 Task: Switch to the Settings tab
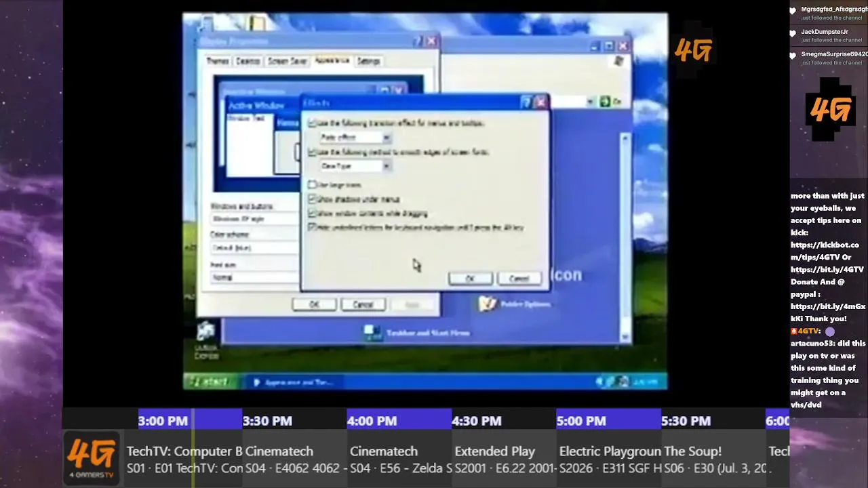(368, 61)
